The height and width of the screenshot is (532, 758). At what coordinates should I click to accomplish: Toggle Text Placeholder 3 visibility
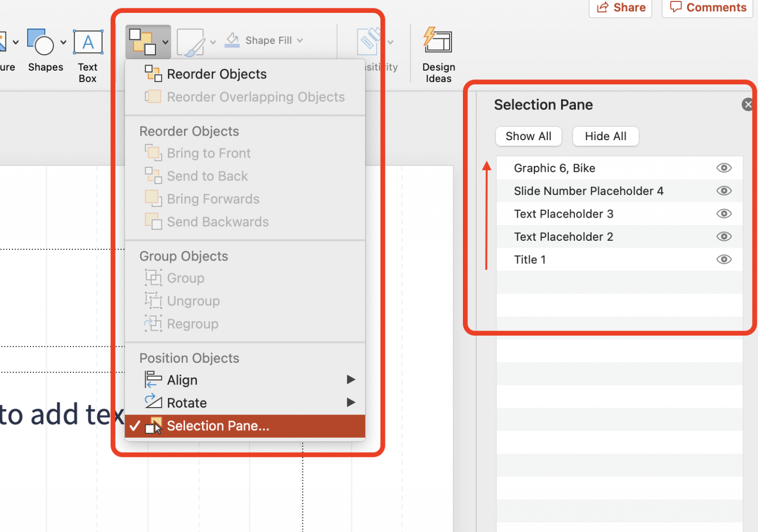[723, 214]
